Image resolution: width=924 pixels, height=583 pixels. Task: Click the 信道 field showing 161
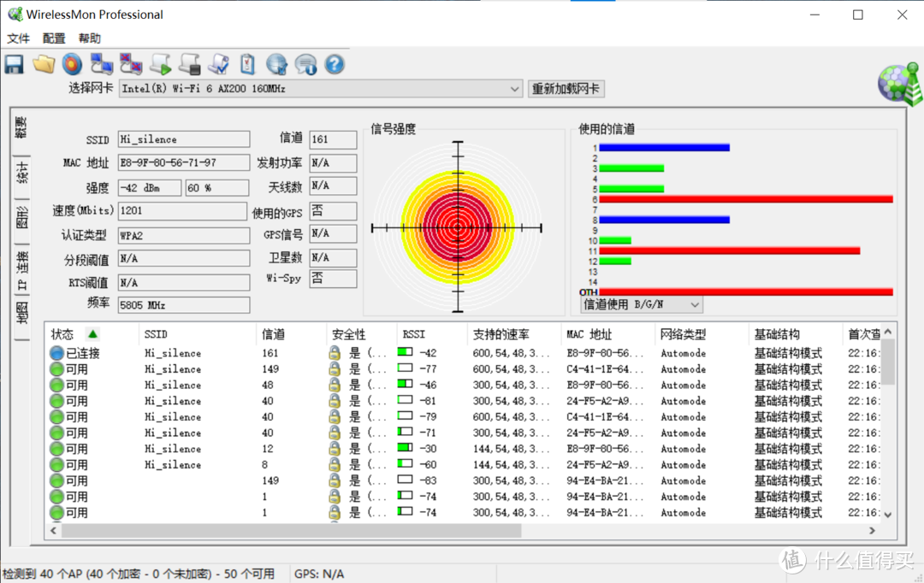[x=333, y=139]
